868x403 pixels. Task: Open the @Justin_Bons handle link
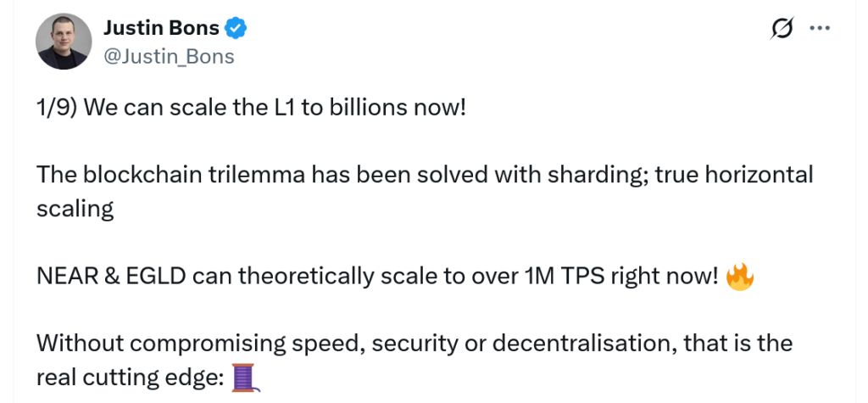(169, 56)
